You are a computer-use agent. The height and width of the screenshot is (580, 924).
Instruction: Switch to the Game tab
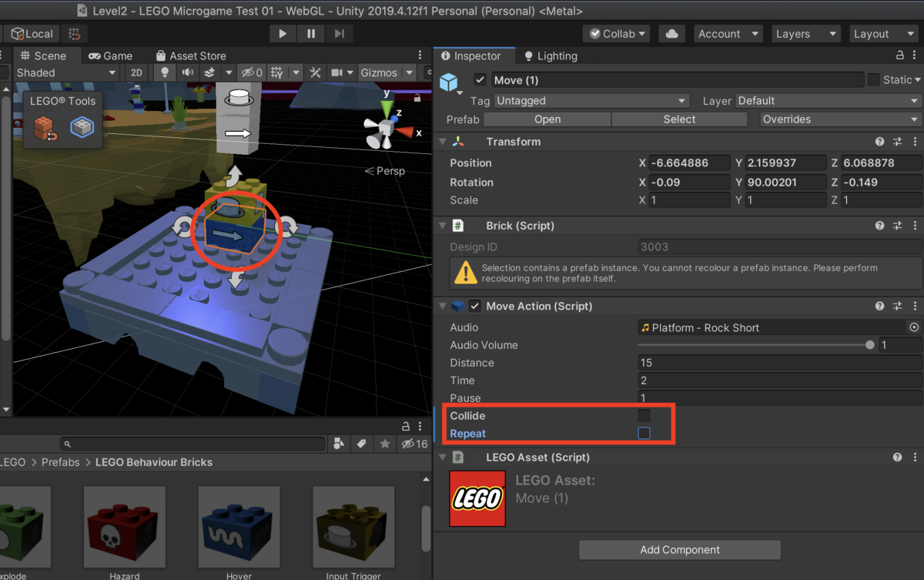[110, 55]
